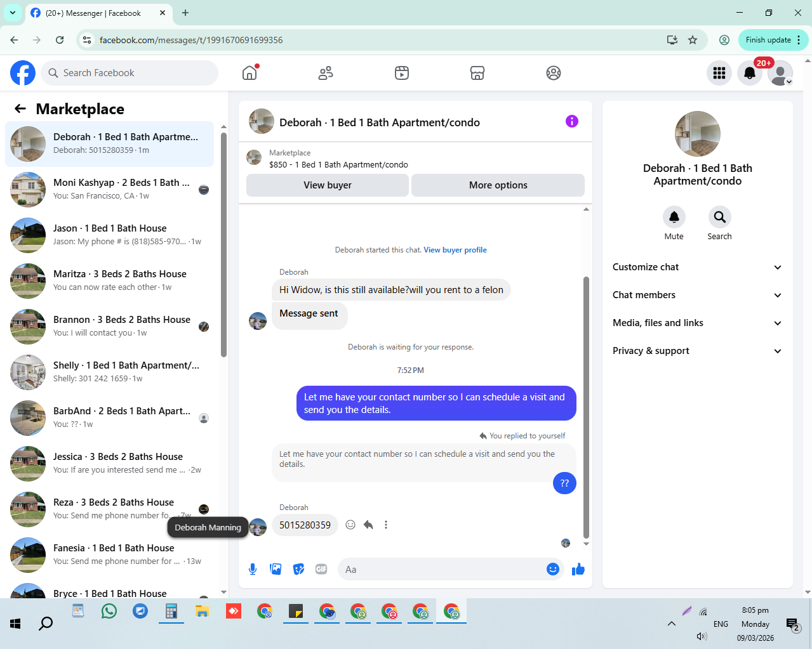Open the Marketplace storefront icon
Image resolution: width=812 pixels, height=649 pixels.
click(x=477, y=73)
